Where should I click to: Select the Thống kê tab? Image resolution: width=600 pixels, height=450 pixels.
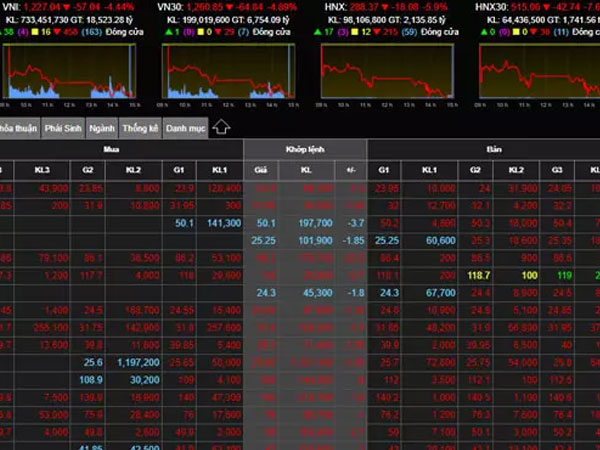(140, 129)
